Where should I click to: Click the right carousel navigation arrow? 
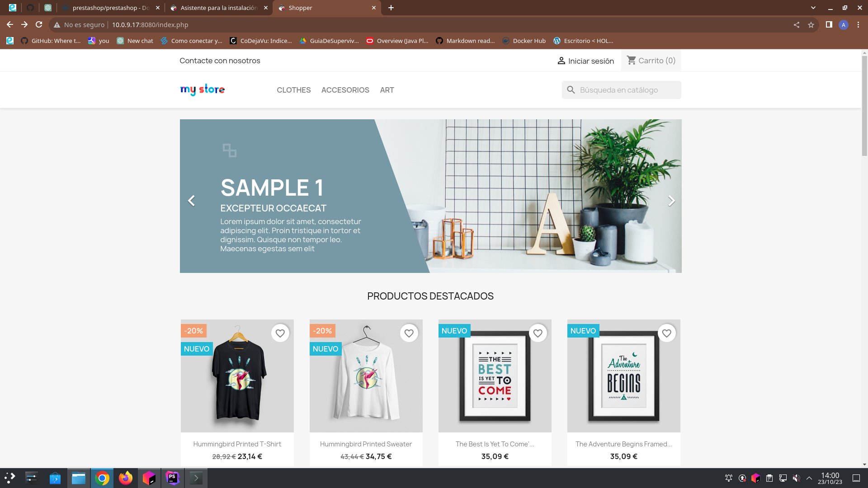[671, 200]
